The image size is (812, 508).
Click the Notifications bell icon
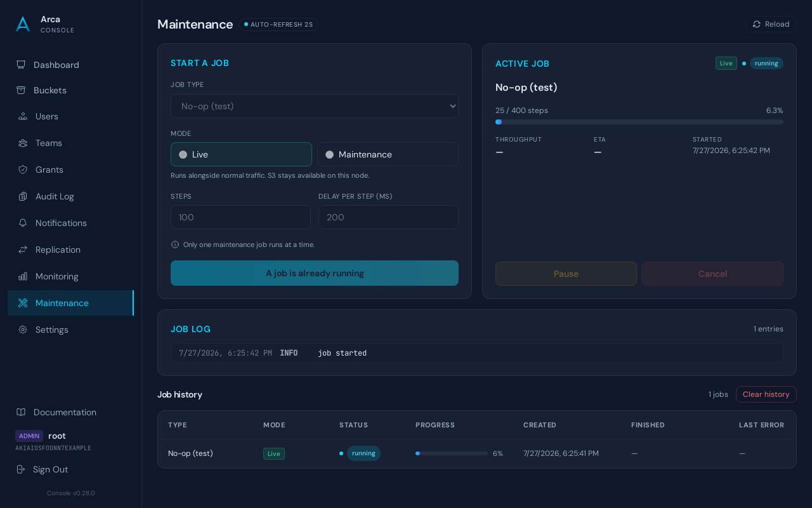pyautogui.click(x=23, y=223)
